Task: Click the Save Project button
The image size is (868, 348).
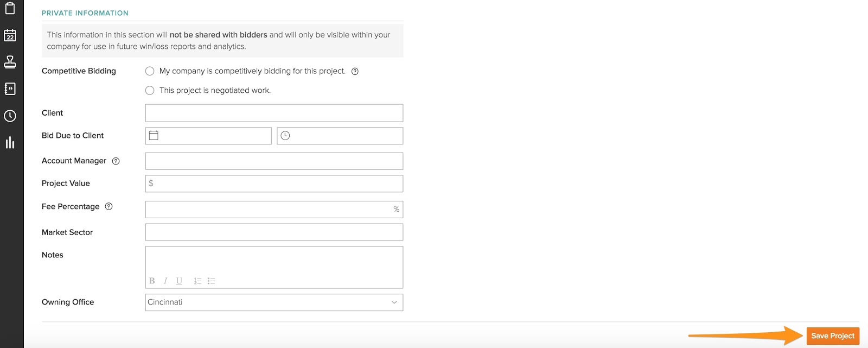Action: pos(832,336)
